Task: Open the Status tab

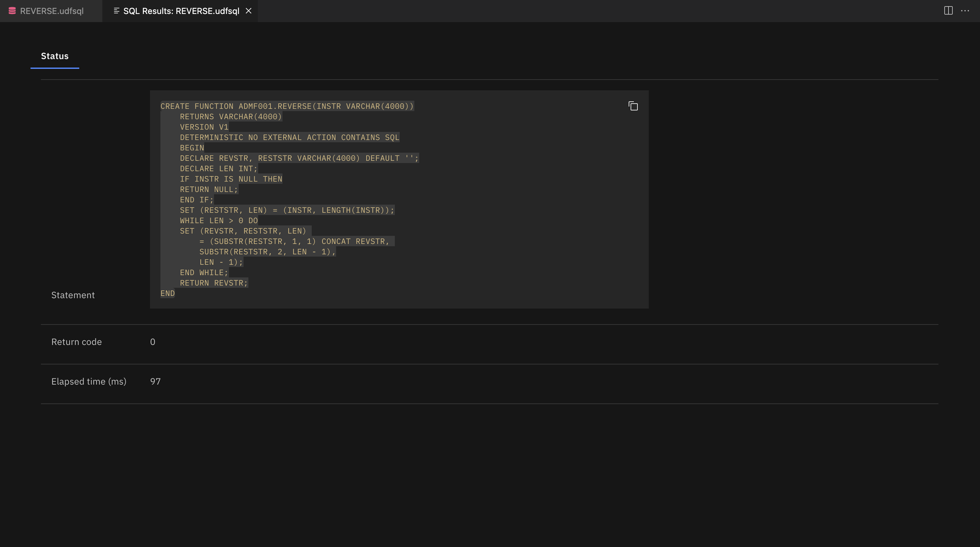Action: click(x=55, y=56)
